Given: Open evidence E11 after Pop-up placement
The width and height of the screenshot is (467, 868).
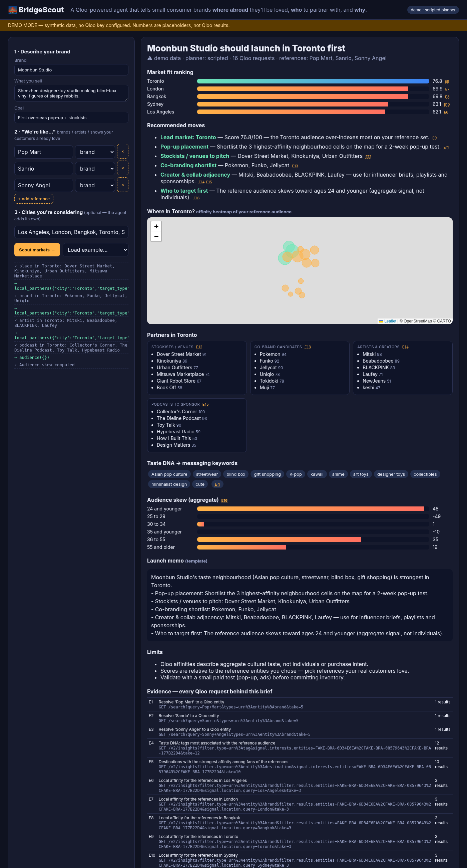Looking at the screenshot, I should pos(446,147).
